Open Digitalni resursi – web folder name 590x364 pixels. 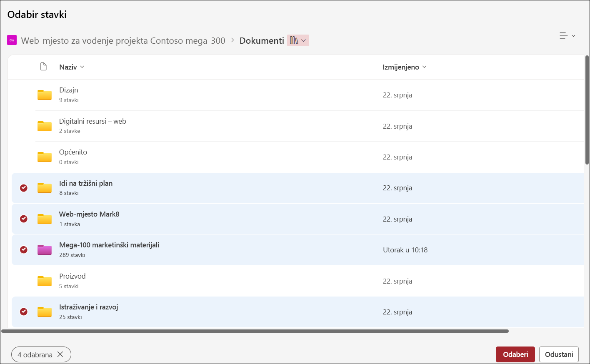click(x=92, y=121)
